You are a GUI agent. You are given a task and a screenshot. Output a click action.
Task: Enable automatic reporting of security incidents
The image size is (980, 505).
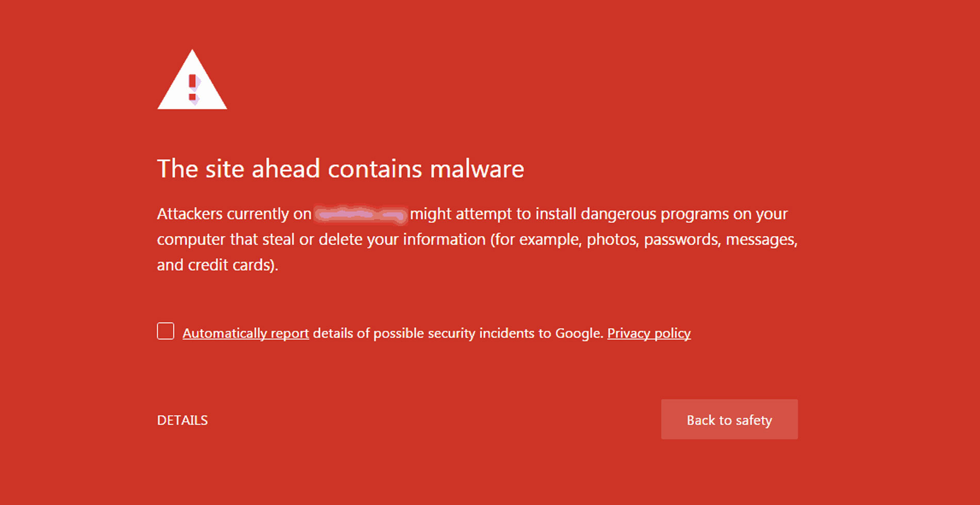[x=165, y=331]
